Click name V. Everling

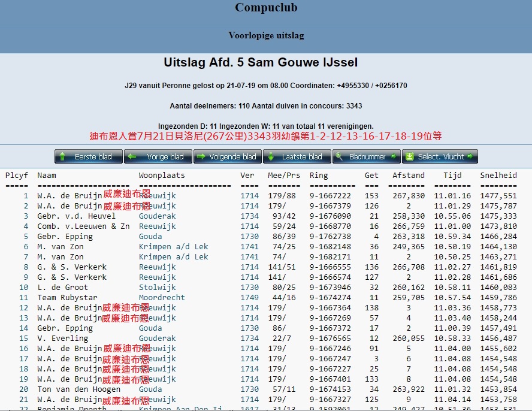[62, 339]
